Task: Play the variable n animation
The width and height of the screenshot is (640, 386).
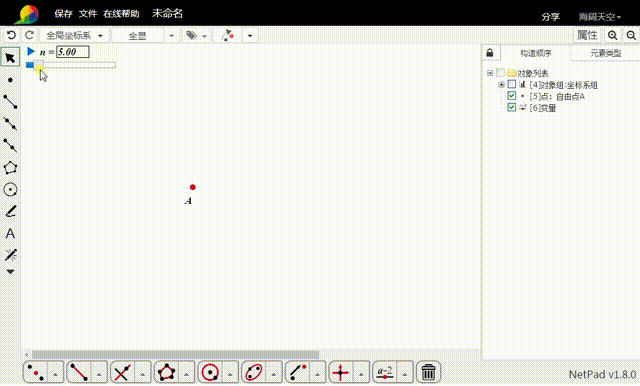Action: click(x=31, y=51)
